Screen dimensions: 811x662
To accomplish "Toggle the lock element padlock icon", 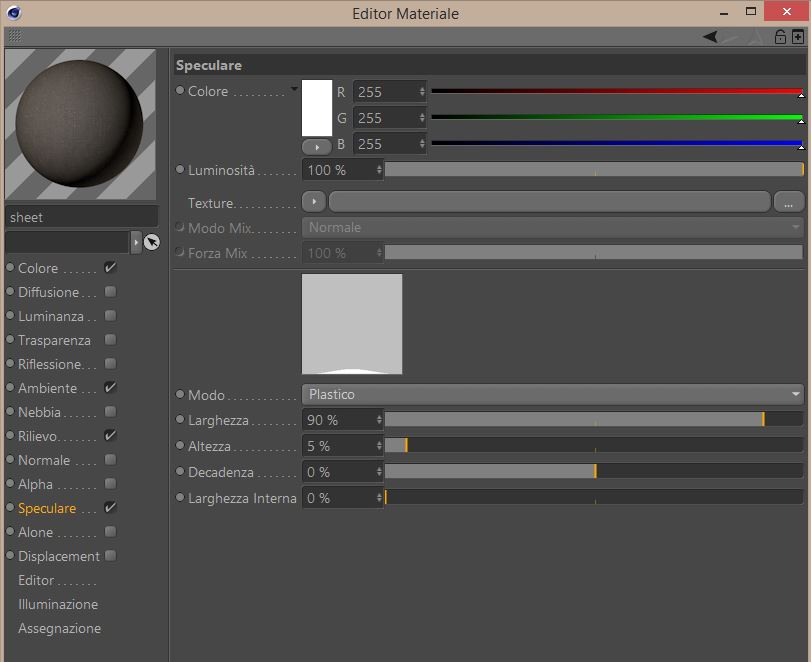I will pos(780,37).
